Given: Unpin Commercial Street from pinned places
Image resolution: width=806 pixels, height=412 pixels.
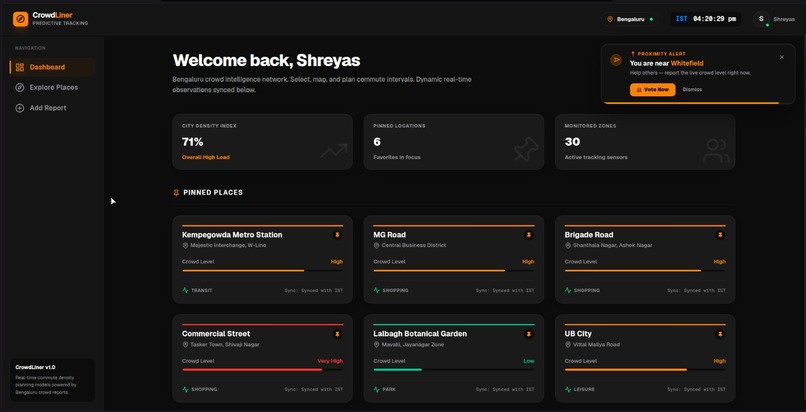Looking at the screenshot, I should click(337, 334).
